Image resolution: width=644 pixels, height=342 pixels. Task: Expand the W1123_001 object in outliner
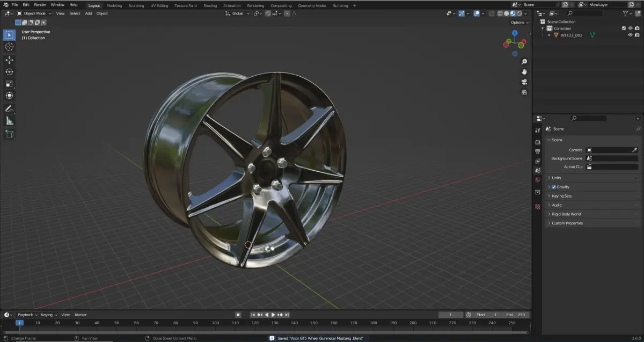549,35
